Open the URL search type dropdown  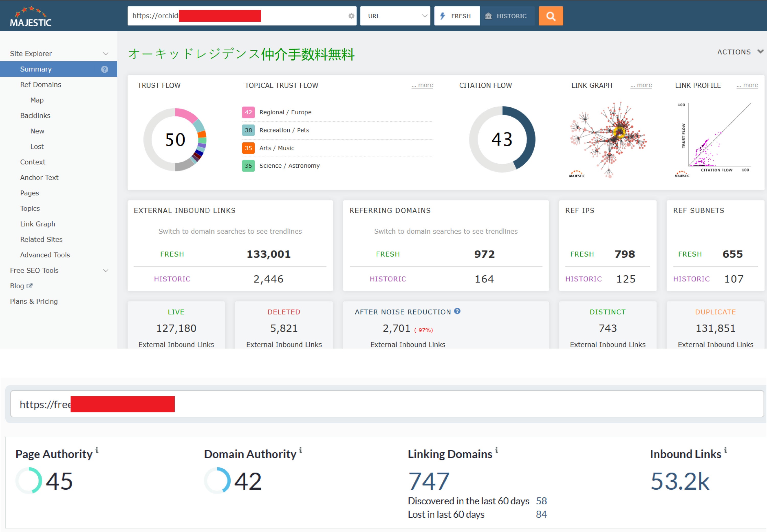(395, 16)
